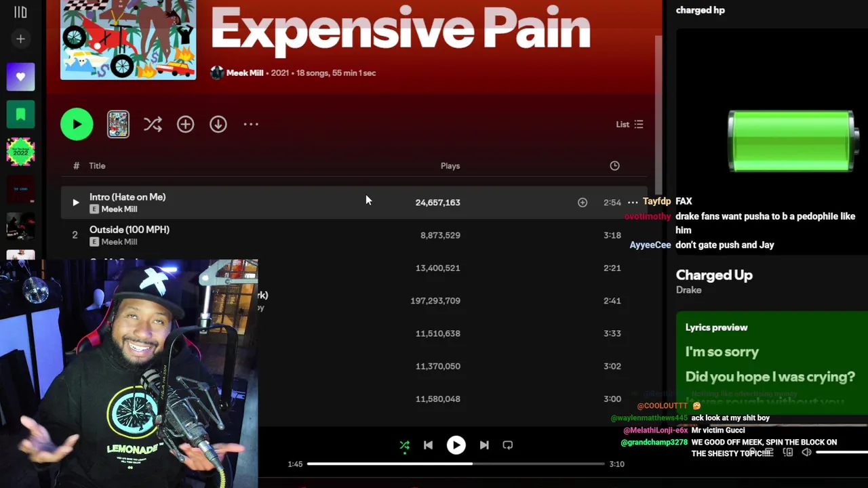Click the duration clock column header
This screenshot has height=488, width=868.
pyautogui.click(x=614, y=165)
